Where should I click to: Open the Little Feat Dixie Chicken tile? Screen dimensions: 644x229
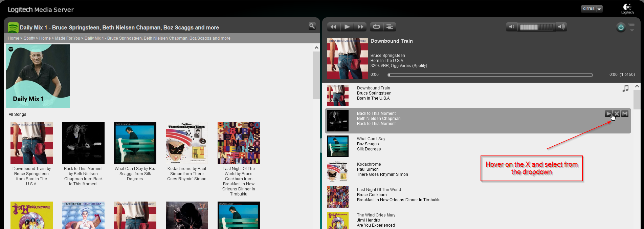point(83,215)
